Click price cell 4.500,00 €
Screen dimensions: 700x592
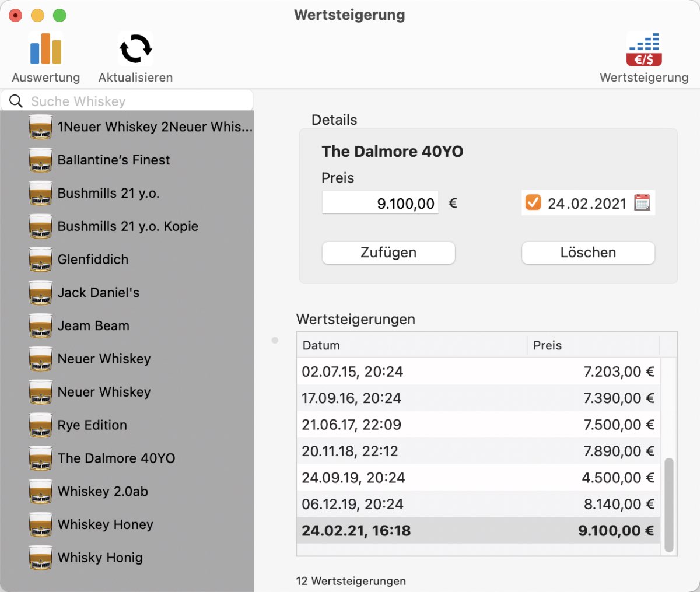tap(618, 478)
